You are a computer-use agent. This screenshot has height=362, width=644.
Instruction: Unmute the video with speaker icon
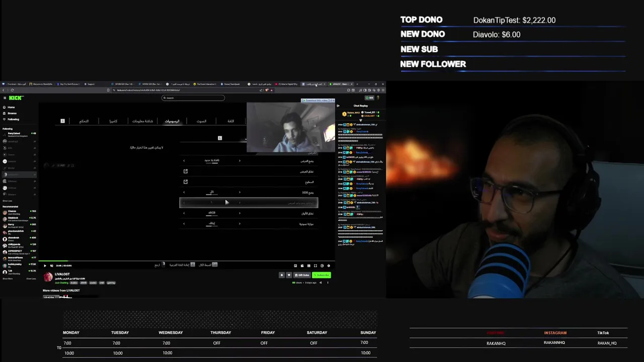(51, 265)
